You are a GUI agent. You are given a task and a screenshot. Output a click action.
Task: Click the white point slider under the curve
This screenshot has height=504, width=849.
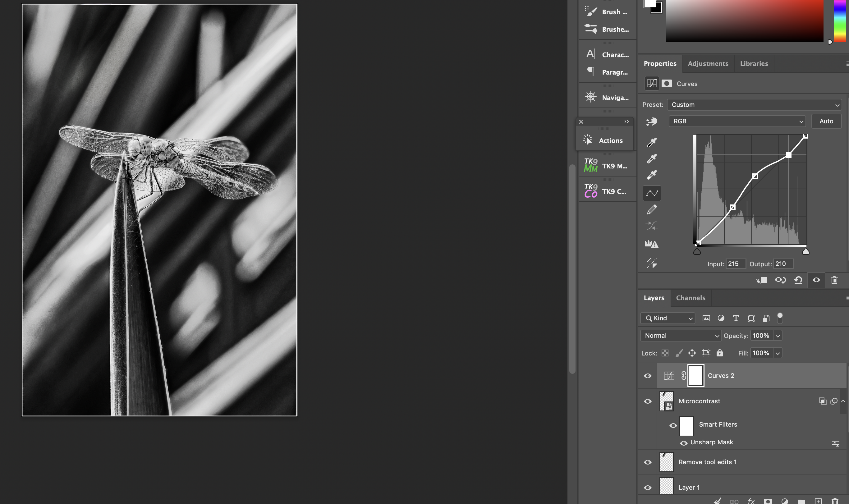(805, 251)
